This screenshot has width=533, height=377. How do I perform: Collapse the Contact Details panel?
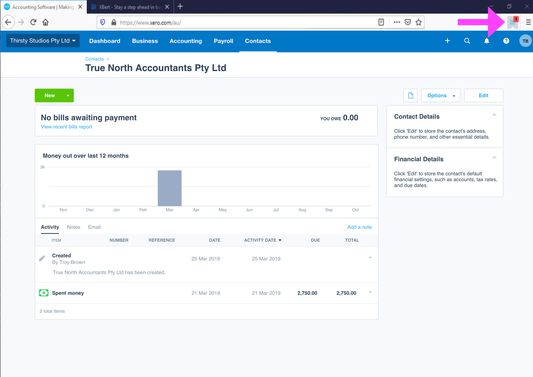(494, 115)
